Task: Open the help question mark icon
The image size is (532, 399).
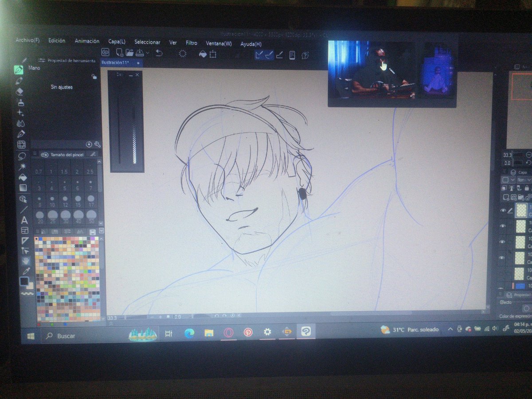Action: (305, 55)
